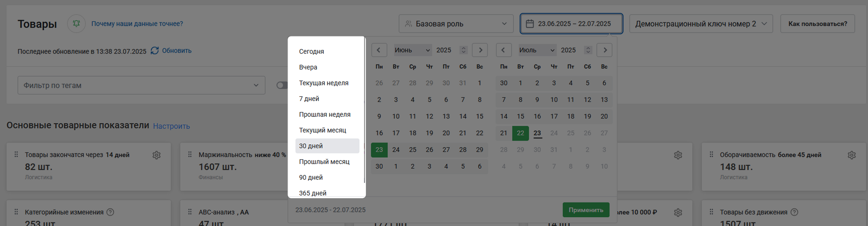
Task: Click the 148 шт. value
Action: pyautogui.click(x=736, y=167)
